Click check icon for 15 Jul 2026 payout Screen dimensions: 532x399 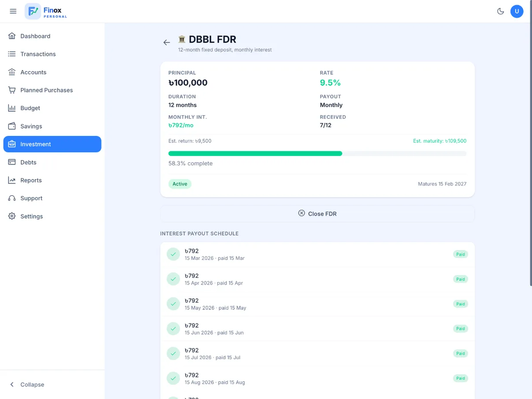click(173, 354)
